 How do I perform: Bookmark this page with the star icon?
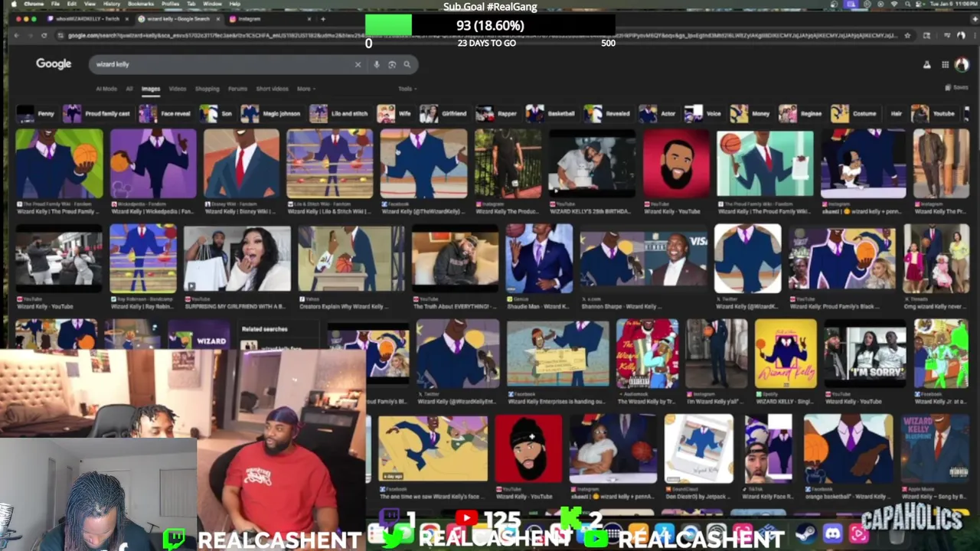(x=907, y=35)
